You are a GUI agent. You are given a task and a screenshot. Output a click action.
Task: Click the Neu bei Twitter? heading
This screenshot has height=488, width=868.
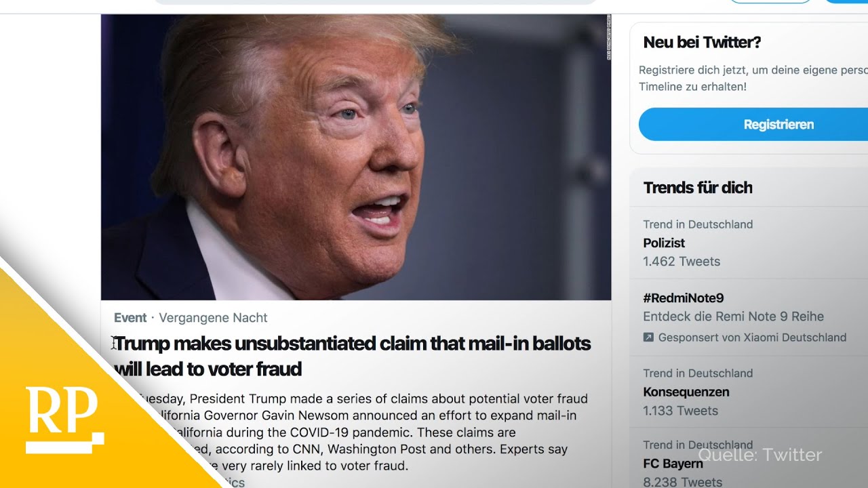click(x=702, y=42)
